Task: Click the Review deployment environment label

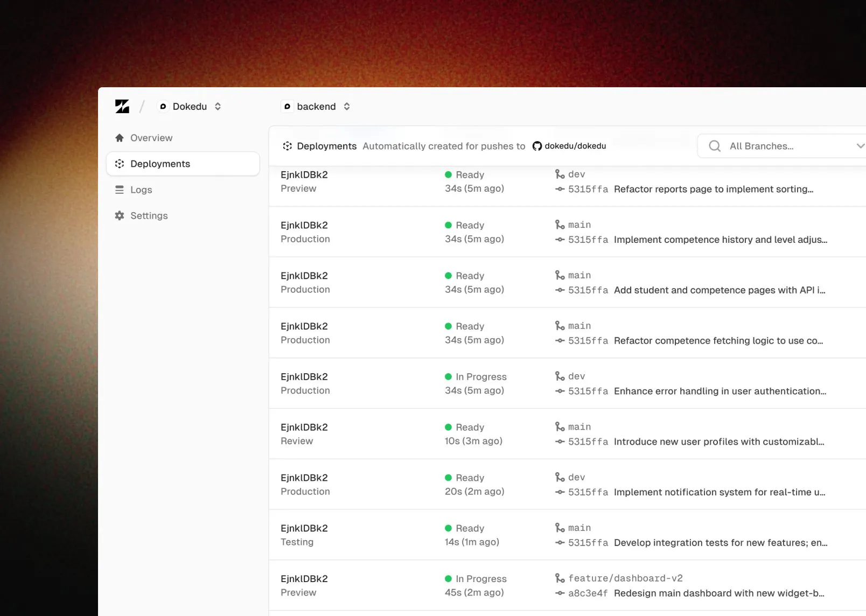Action: click(297, 441)
